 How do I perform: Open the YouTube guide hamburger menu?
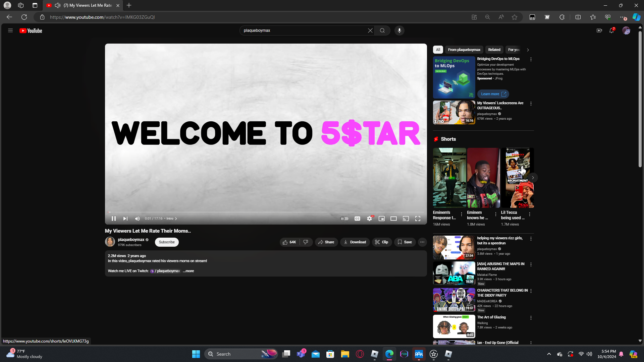(x=10, y=31)
